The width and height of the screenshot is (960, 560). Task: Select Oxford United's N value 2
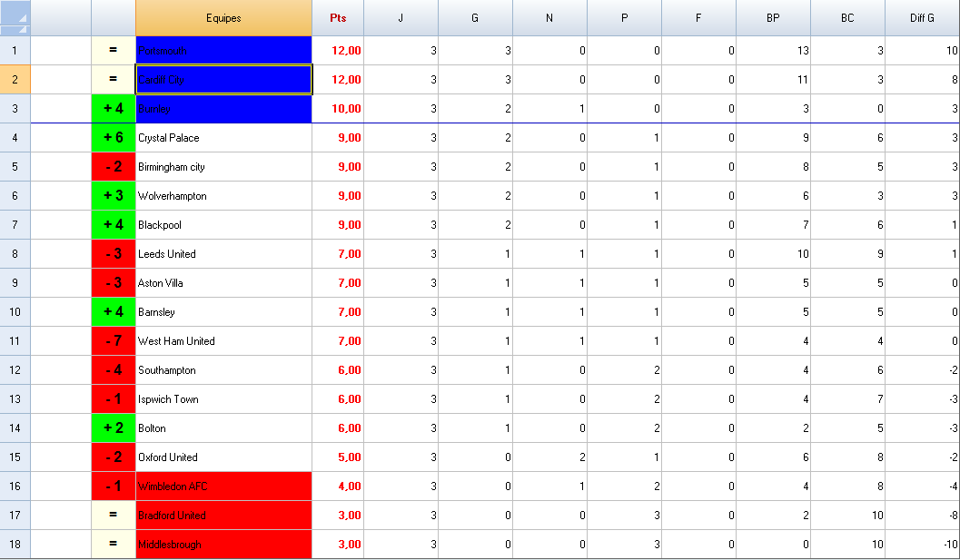549,457
